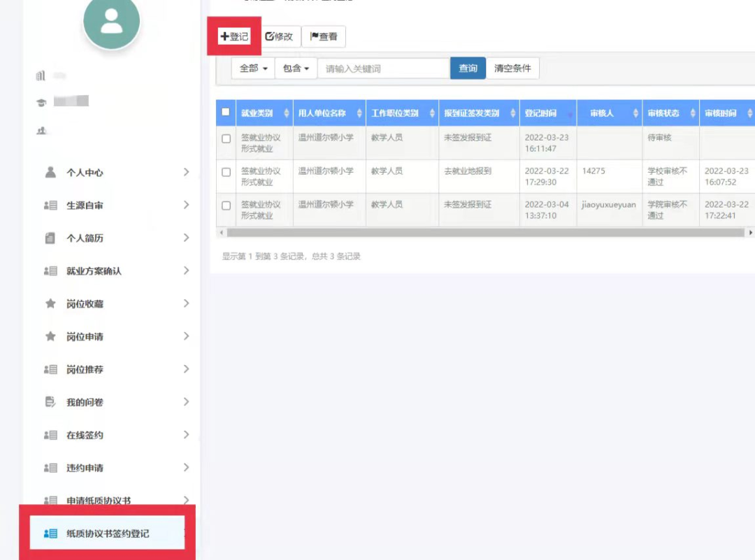Click the table horizontal scrollbar

[482, 232]
